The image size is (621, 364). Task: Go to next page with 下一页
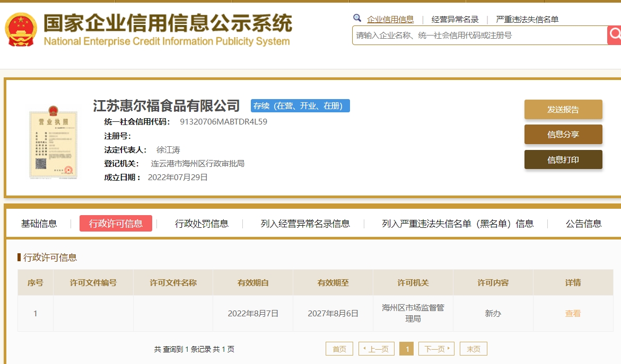coord(436,349)
